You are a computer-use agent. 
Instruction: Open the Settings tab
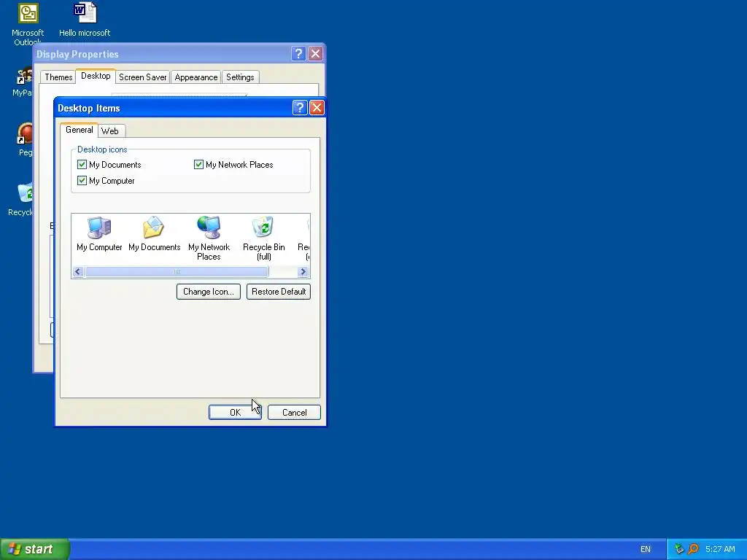click(x=240, y=77)
